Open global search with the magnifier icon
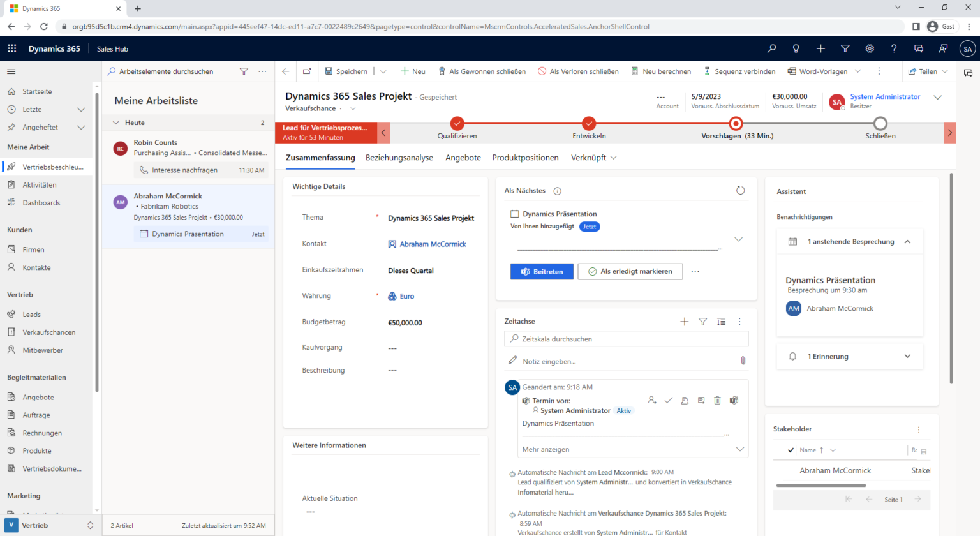Image resolution: width=980 pixels, height=536 pixels. point(771,48)
